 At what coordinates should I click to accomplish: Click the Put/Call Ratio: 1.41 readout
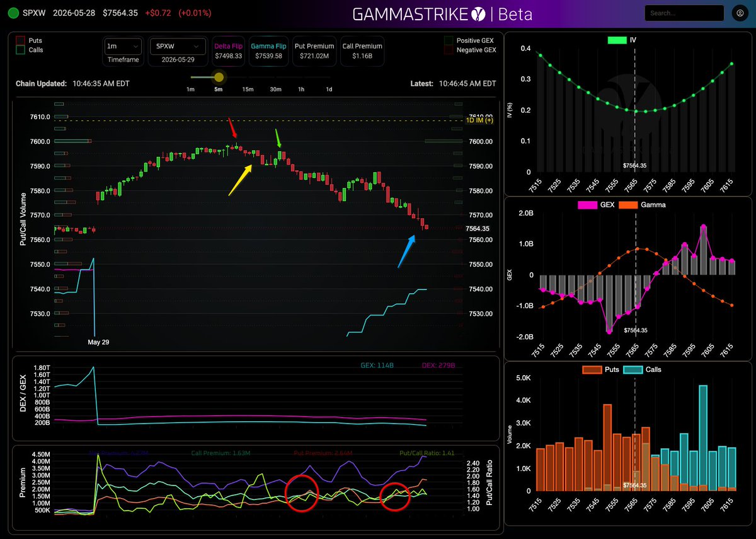click(427, 453)
